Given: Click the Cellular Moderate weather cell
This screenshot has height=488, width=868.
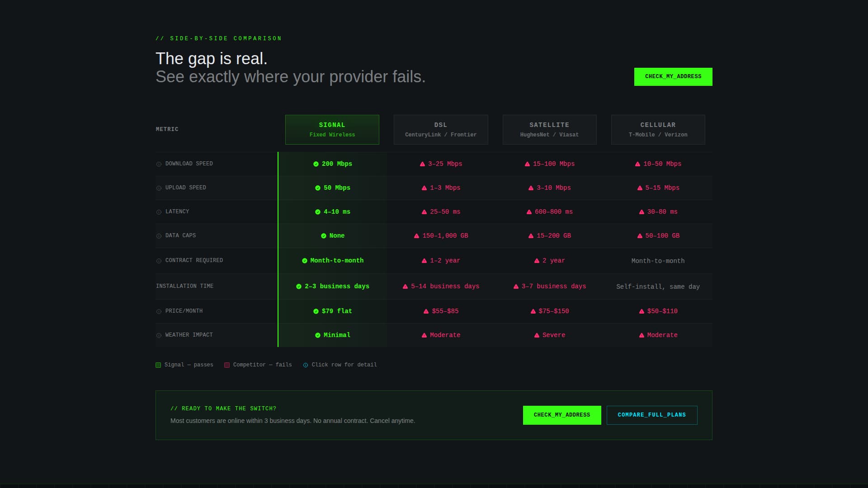Looking at the screenshot, I should tap(658, 335).
